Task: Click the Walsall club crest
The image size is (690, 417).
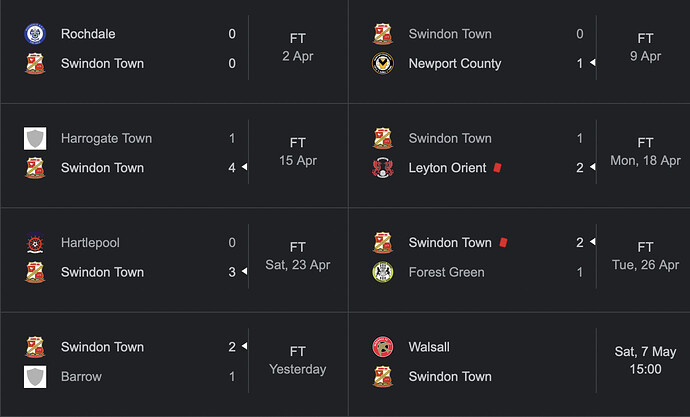Action: point(382,347)
